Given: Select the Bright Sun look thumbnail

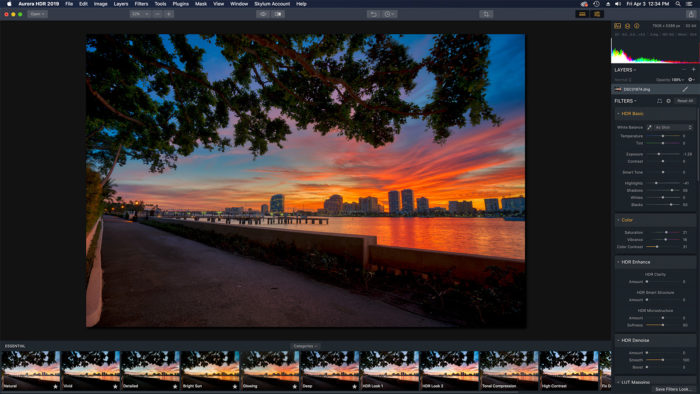Looking at the screenshot, I should [210, 370].
